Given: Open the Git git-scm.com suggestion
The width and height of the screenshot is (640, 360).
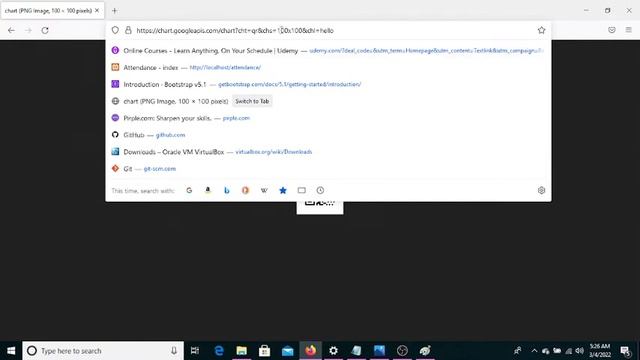Looking at the screenshot, I should [328, 169].
